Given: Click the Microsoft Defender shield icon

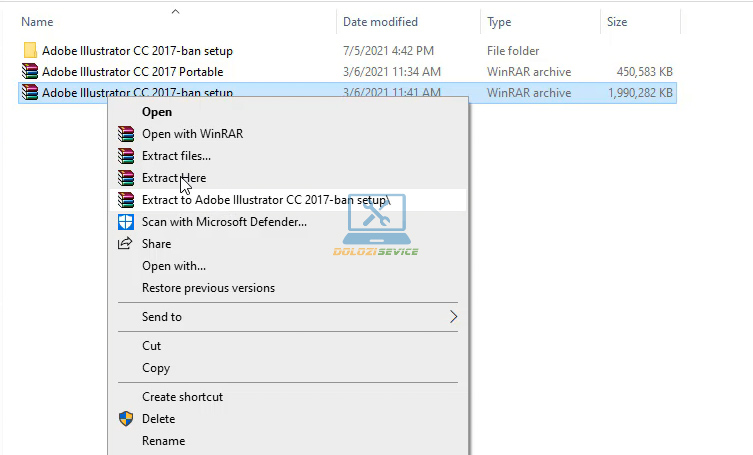Looking at the screenshot, I should (125, 222).
